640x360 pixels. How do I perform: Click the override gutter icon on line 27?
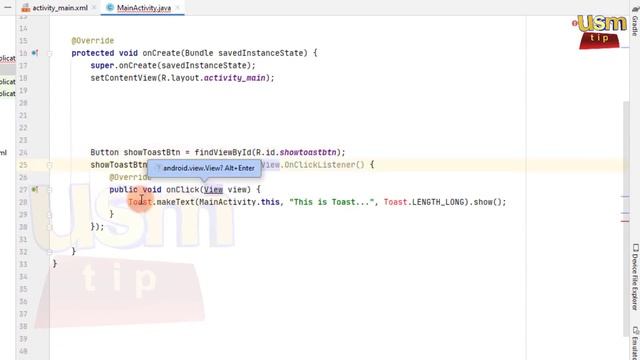35,189
